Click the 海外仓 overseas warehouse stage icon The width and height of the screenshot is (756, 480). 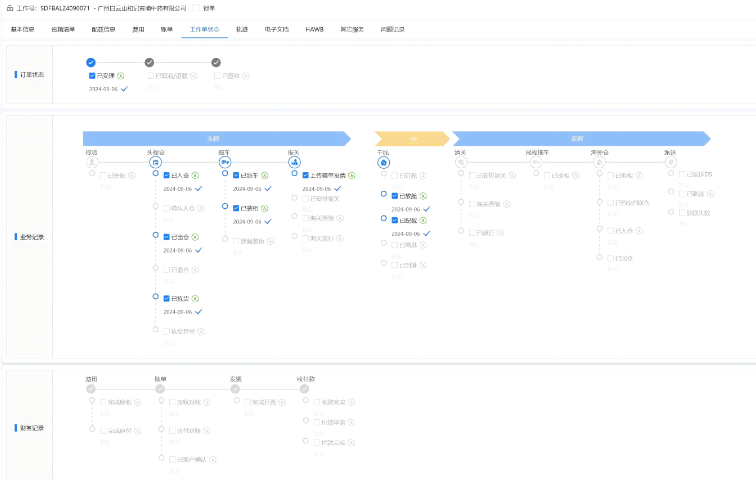599,161
